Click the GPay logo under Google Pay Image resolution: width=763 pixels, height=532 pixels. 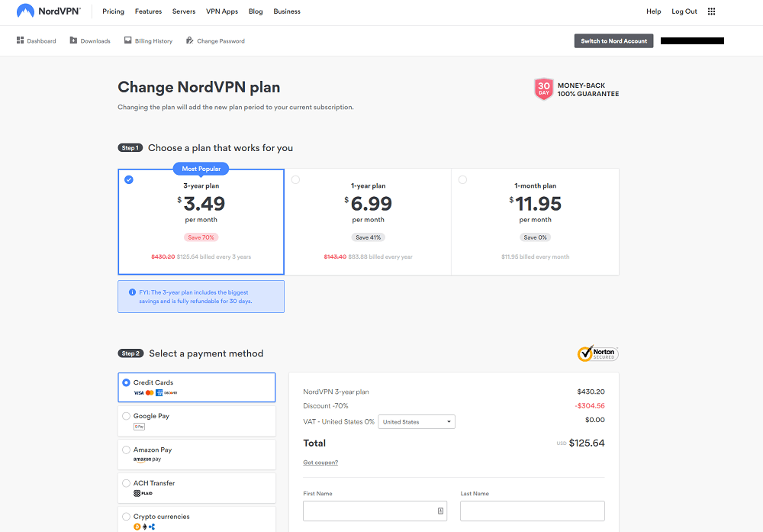pos(139,427)
